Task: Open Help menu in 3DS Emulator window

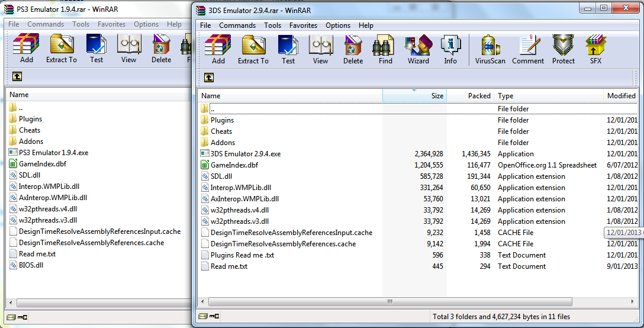Action: coord(366,25)
